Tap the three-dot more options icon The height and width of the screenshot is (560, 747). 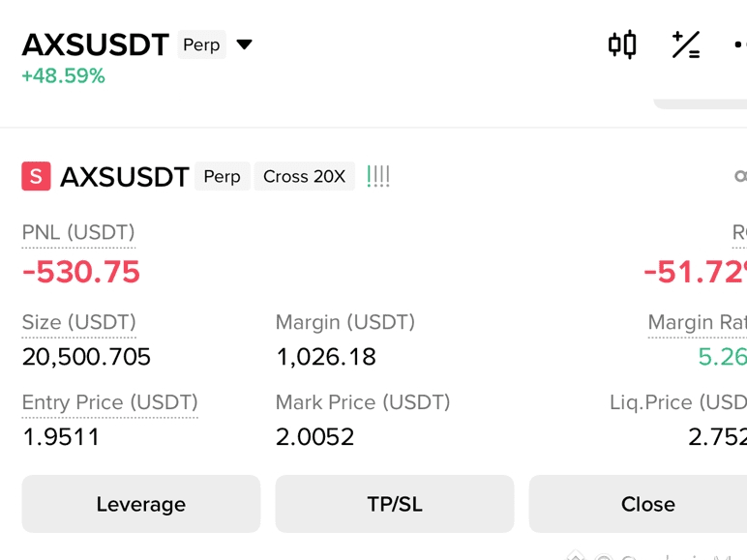(x=740, y=44)
